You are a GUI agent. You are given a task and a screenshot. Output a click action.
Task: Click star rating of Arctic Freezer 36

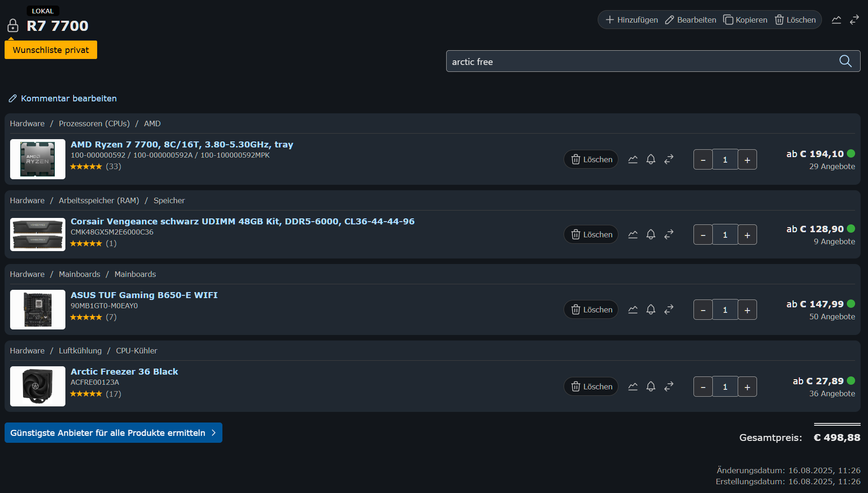86,394
